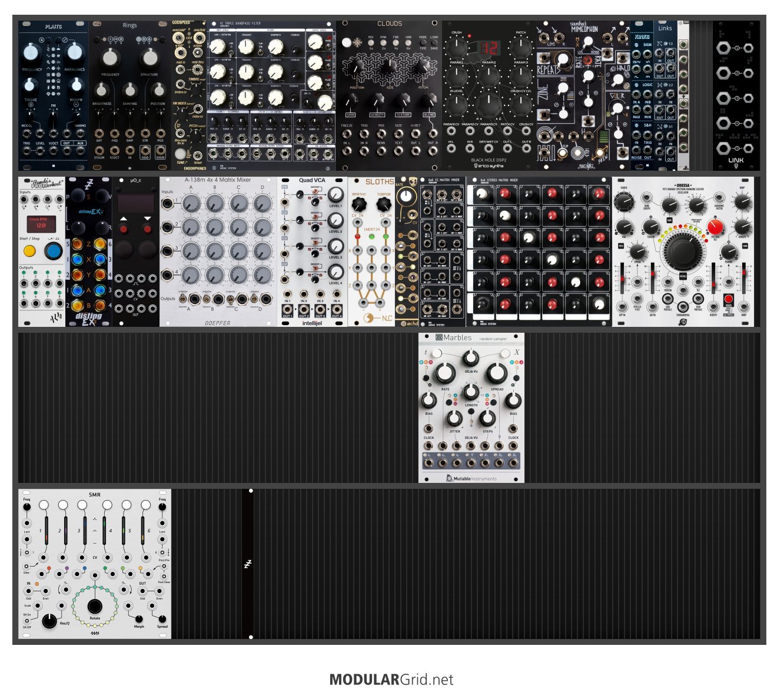The width and height of the screenshot is (784, 692).
Task: Click the Quad VCA LEVEL 4 knob
Action: pos(335,271)
